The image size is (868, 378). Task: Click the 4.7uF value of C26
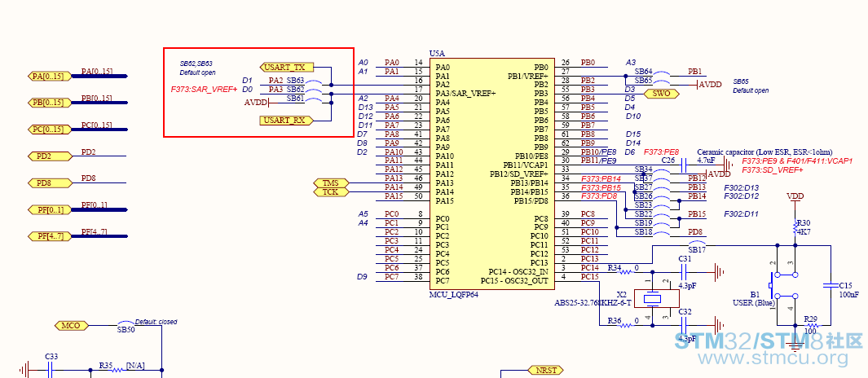(x=706, y=160)
